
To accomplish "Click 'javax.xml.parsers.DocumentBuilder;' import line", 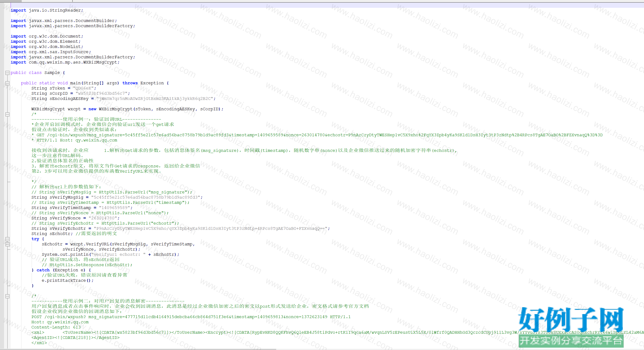I will [x=64, y=21].
